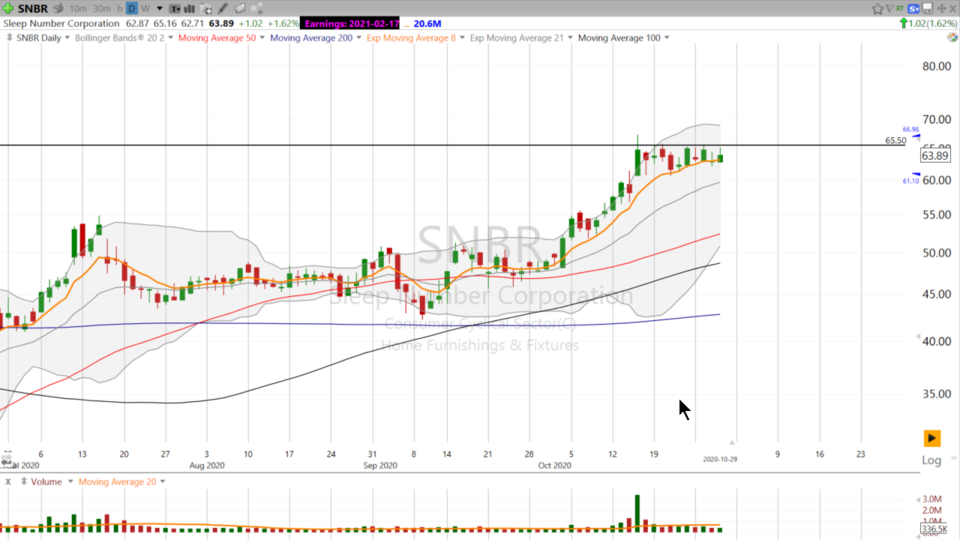Toggle the Log scale button
Screen dimensions: 960x540
[x=931, y=460]
